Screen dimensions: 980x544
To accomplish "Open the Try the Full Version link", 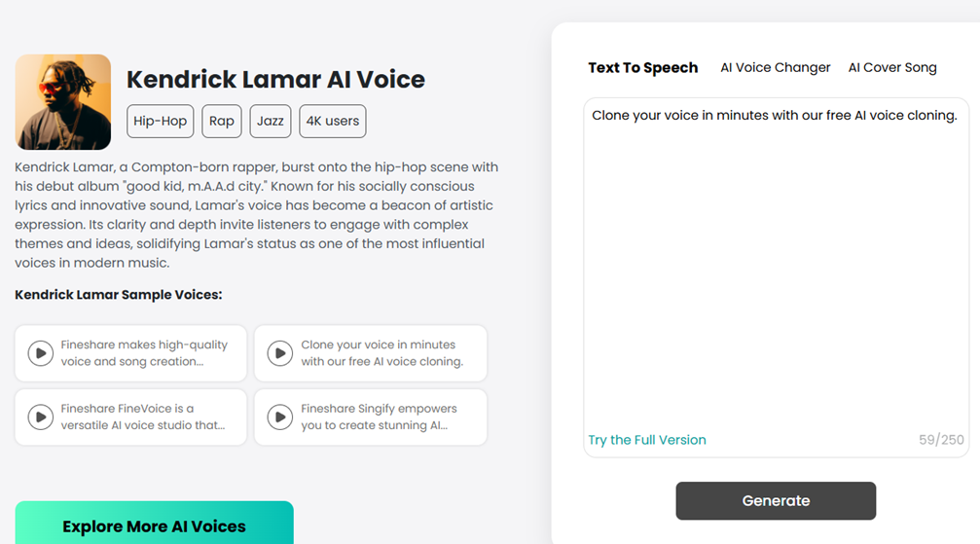I will tap(647, 440).
